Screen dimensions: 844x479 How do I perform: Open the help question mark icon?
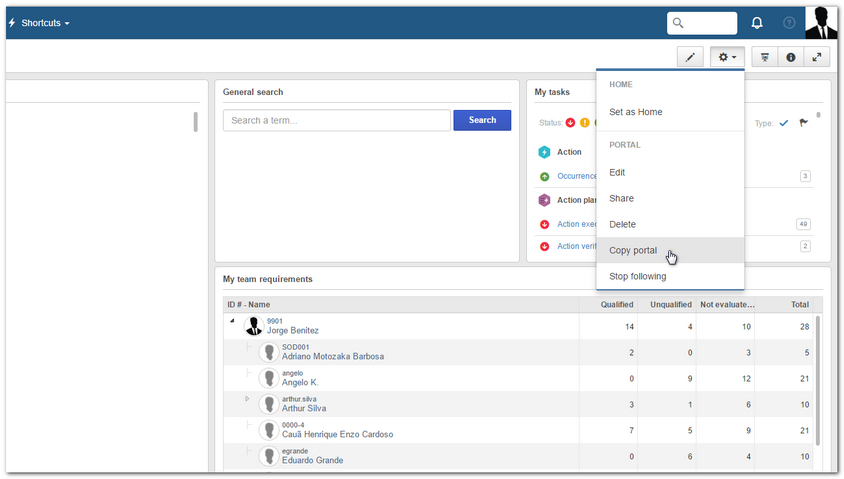[x=789, y=23]
